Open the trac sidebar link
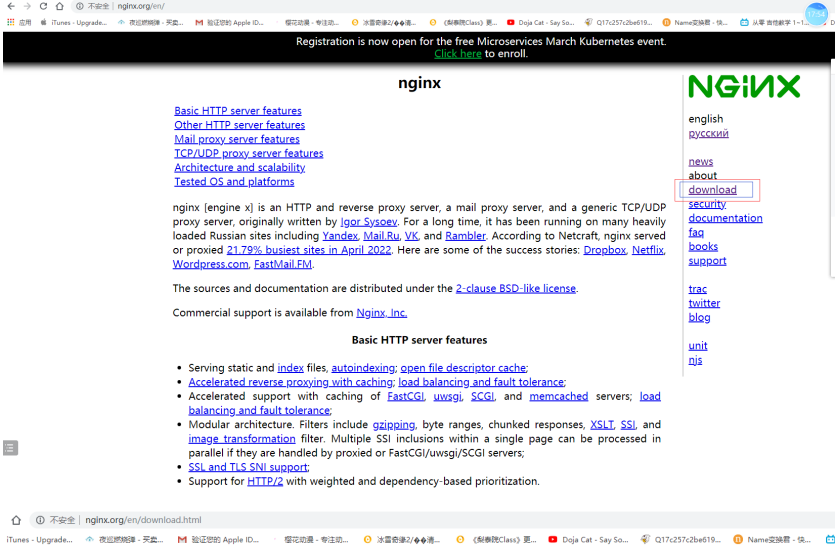The height and width of the screenshot is (548, 838). click(x=697, y=289)
